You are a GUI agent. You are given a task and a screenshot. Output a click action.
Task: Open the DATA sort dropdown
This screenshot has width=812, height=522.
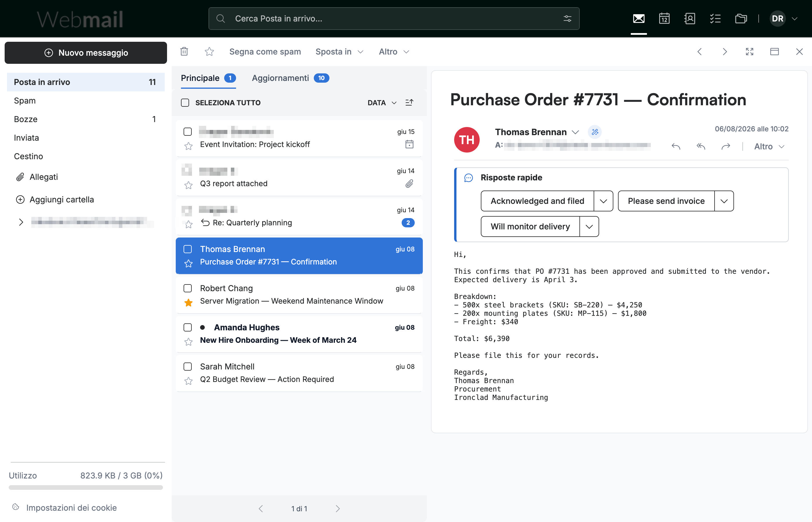pos(382,102)
